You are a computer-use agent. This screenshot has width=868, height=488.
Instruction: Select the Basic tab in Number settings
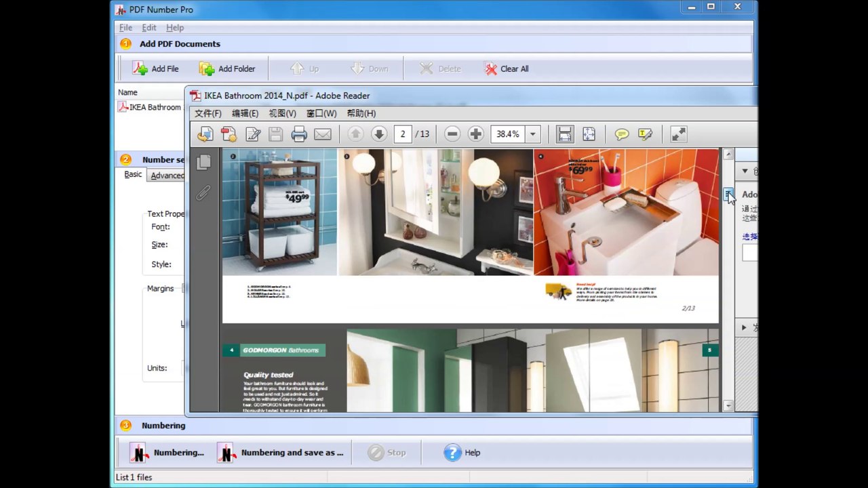[133, 175]
